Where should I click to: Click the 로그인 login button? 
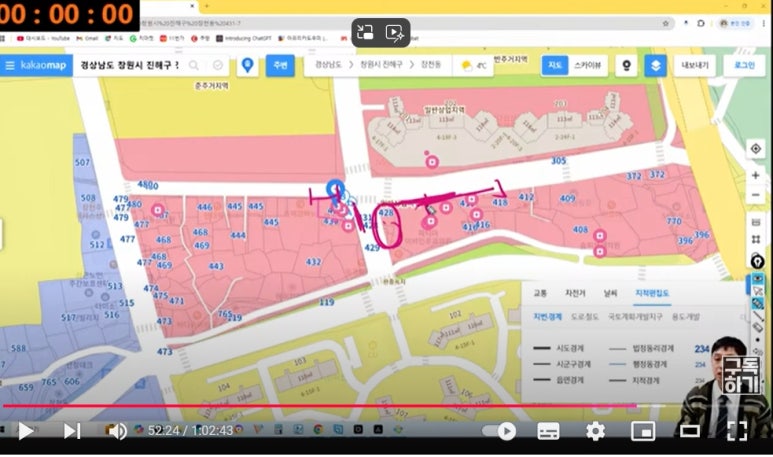click(744, 65)
